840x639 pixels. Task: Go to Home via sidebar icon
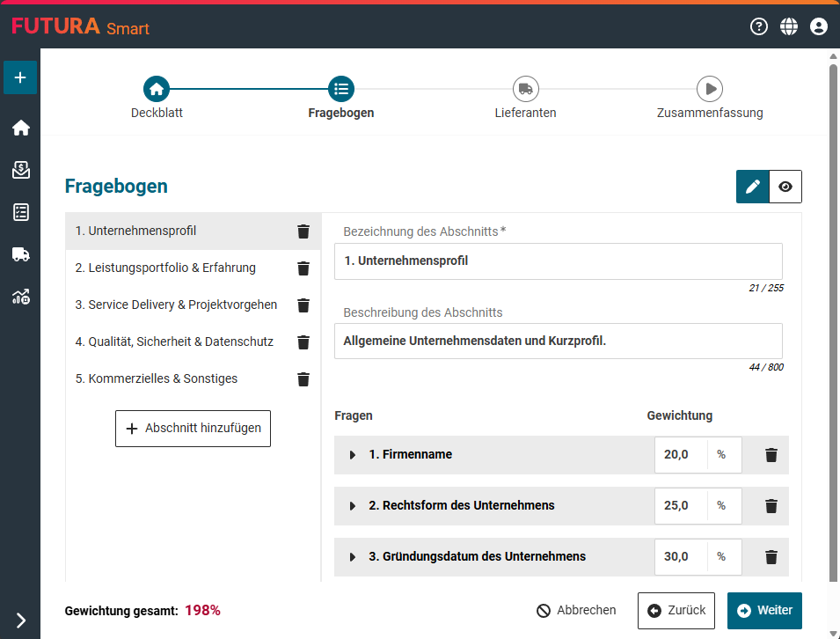coord(20,128)
